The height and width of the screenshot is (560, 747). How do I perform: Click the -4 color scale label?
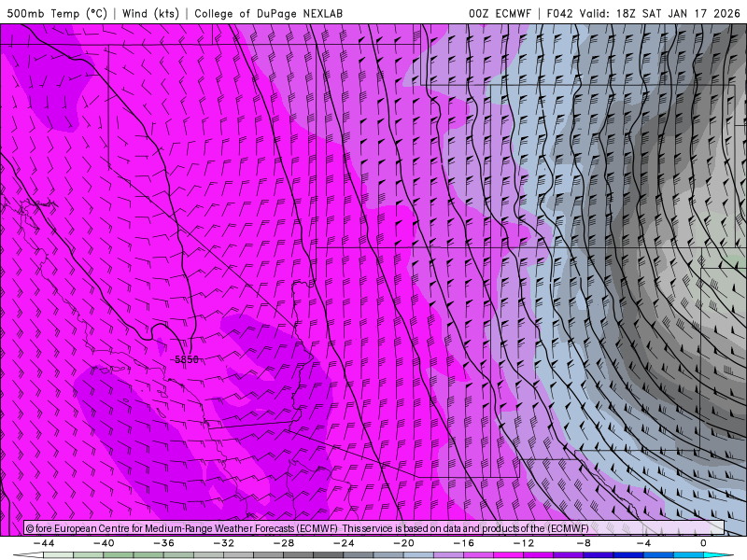[643, 543]
